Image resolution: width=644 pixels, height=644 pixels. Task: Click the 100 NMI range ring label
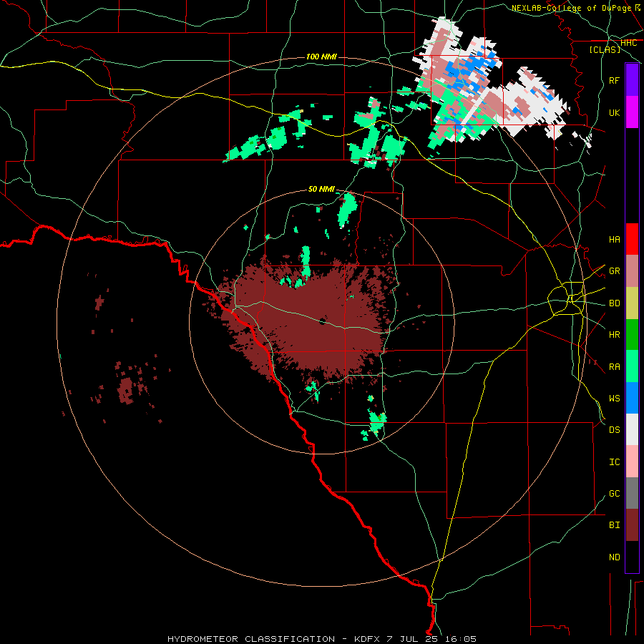pyautogui.click(x=321, y=57)
